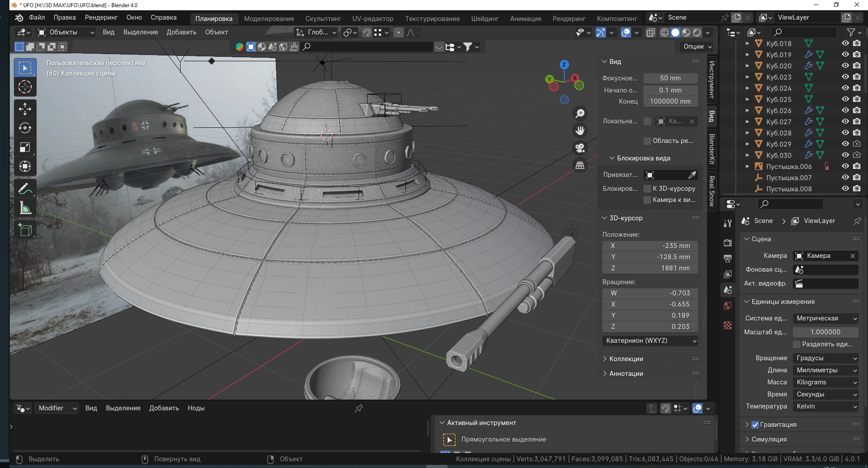Click the zoom magnifier viewport gizmo
This screenshot has width=868, height=468.
pyautogui.click(x=580, y=114)
